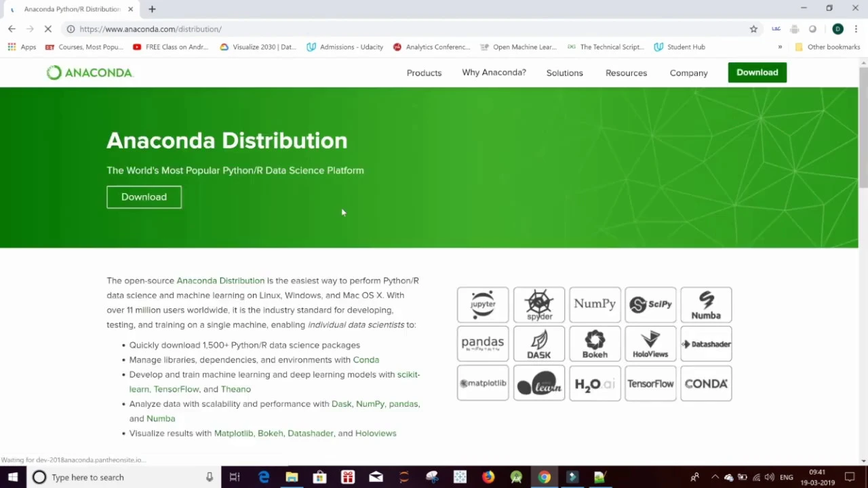Screen dimensions: 868x488
Task: Click the Spyder logo tile
Action: [x=539, y=305]
